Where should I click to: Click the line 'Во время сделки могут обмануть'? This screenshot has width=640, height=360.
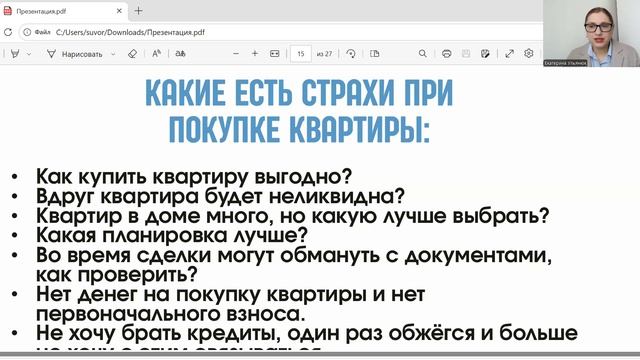[x=294, y=255]
